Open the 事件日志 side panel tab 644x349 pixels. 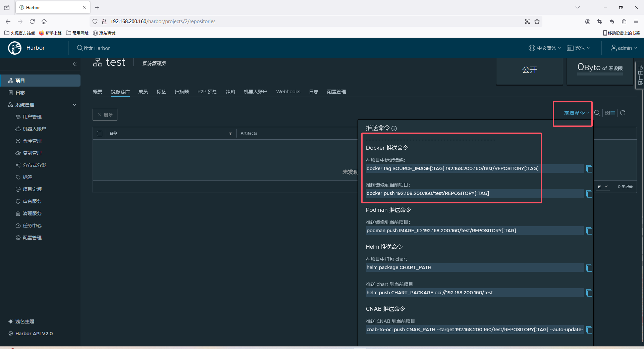(x=640, y=74)
